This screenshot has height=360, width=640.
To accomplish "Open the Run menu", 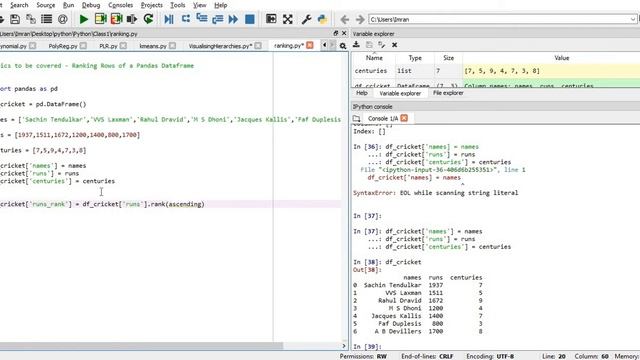I will pyautogui.click(x=69, y=5).
